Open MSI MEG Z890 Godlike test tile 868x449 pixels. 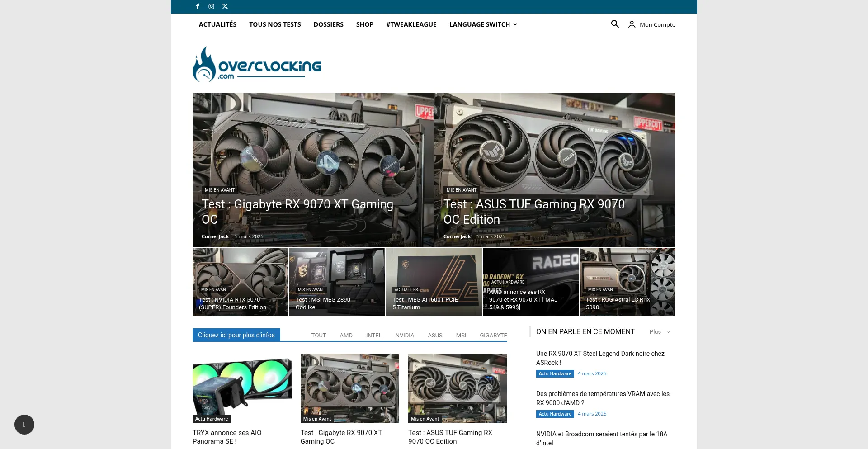[x=337, y=282]
